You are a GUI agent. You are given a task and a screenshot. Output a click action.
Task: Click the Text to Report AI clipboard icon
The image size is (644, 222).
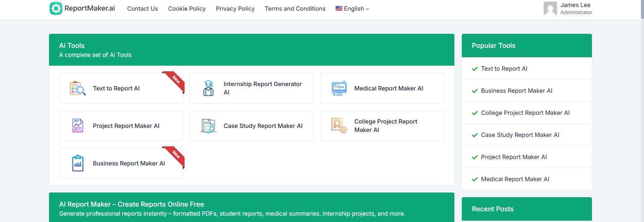(x=78, y=88)
